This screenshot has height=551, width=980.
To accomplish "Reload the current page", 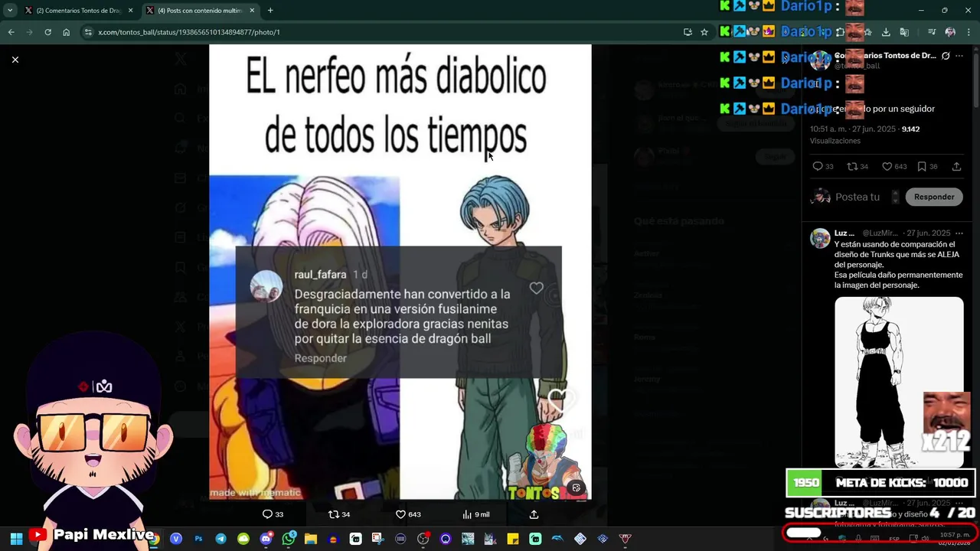I will point(47,32).
